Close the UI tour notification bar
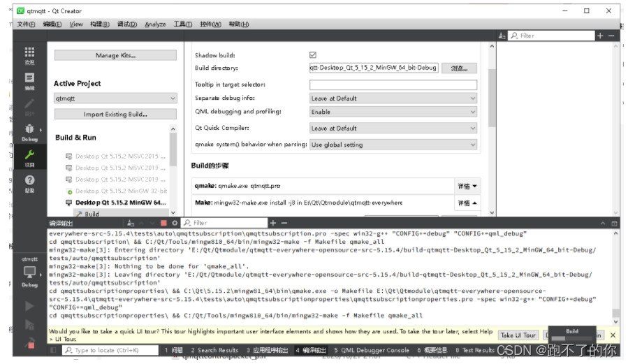 coord(613,335)
